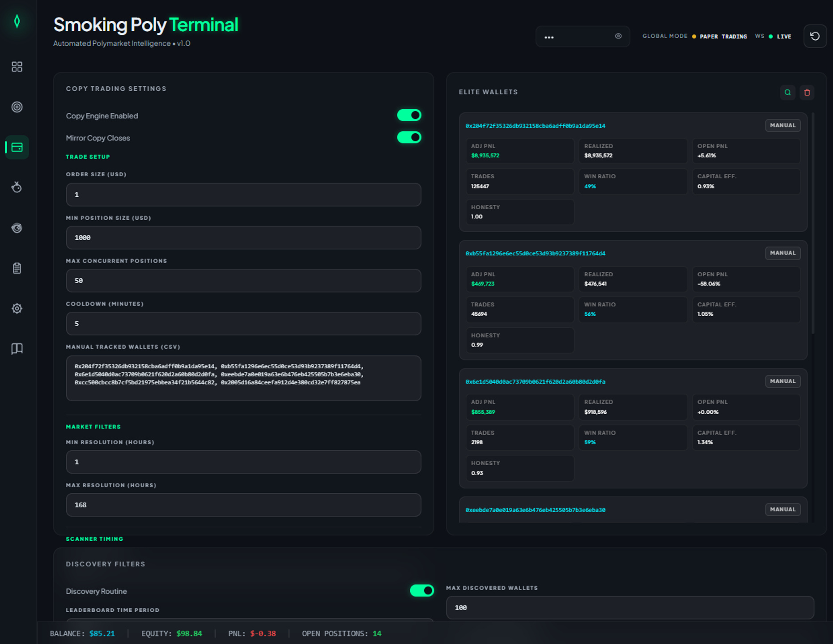Select the wallet copy-trading sidebar icon
This screenshot has height=644, width=833.
[17, 147]
